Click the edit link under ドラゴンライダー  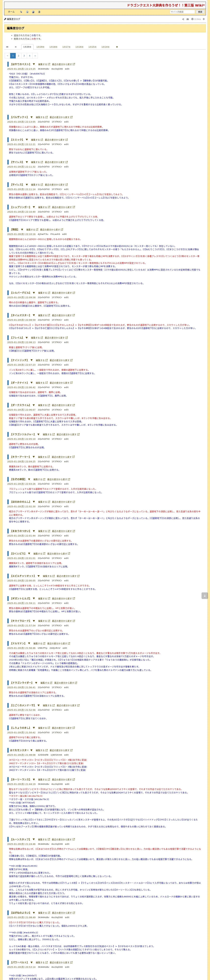66,687
